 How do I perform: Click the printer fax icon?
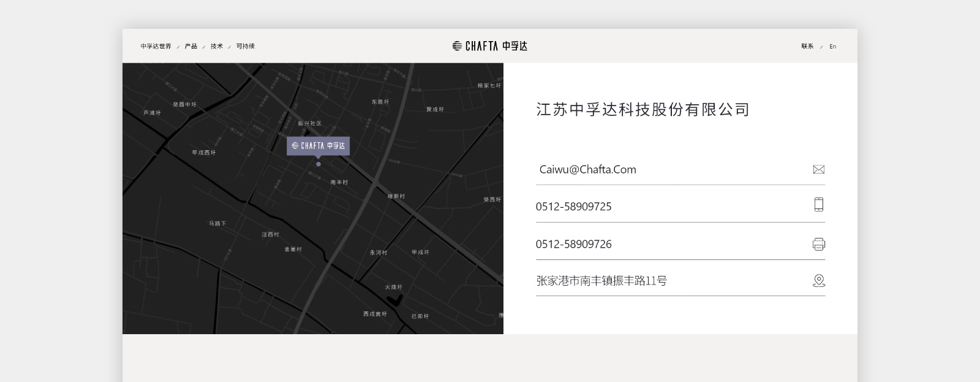pos(818,244)
